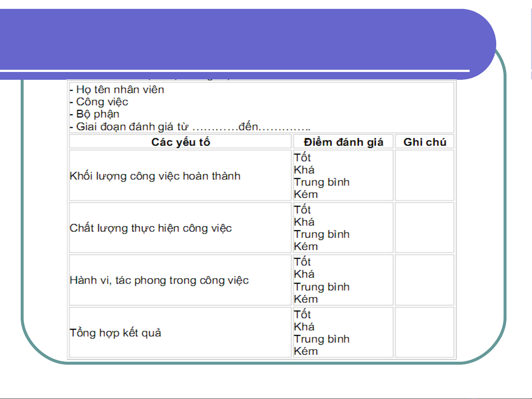This screenshot has width=532, height=399.
Task: Choose 'Tốt' for Chất lượng thực hiện row
Action: tap(302, 210)
